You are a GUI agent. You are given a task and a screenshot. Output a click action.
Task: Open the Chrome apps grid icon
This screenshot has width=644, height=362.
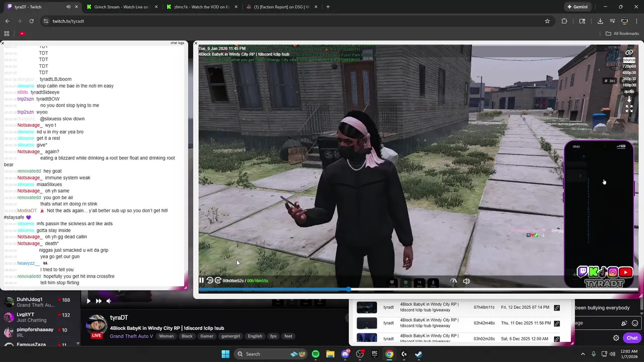[x=7, y=33]
